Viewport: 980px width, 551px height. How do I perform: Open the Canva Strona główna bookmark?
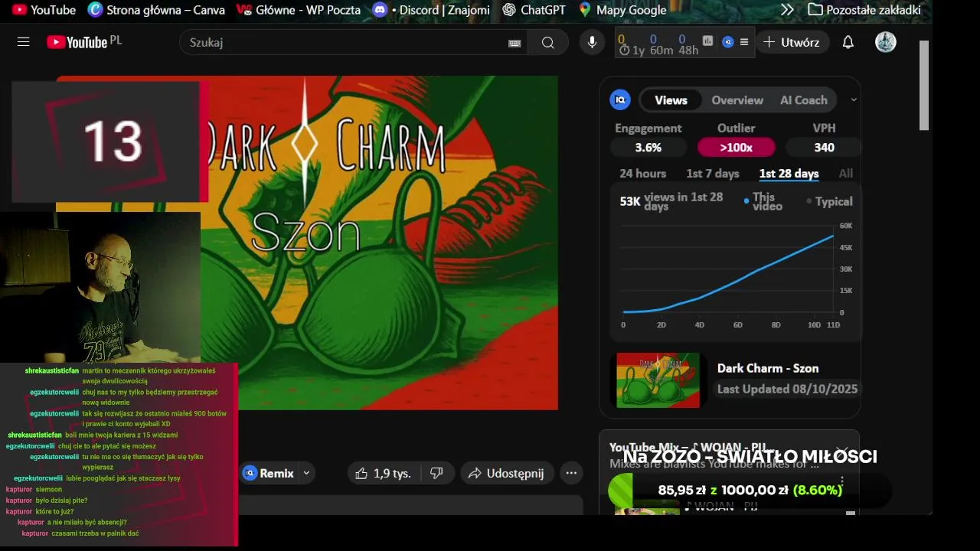point(156,10)
